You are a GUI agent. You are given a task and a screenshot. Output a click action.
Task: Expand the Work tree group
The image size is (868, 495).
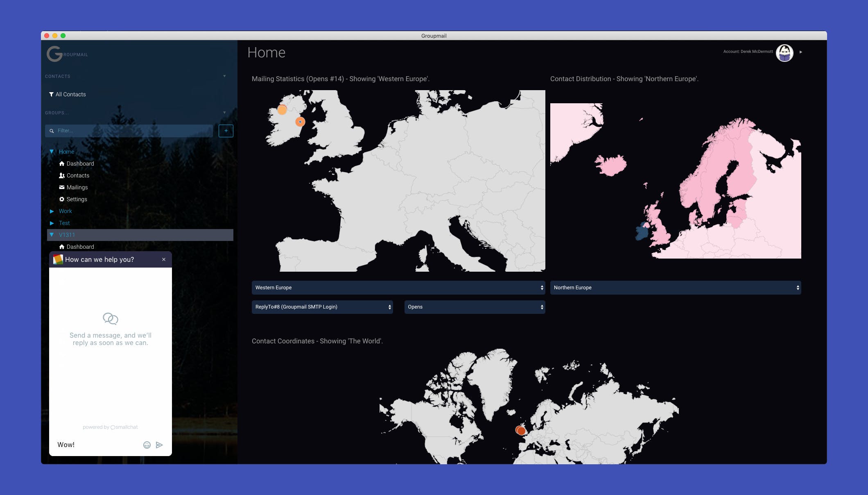[x=52, y=211]
